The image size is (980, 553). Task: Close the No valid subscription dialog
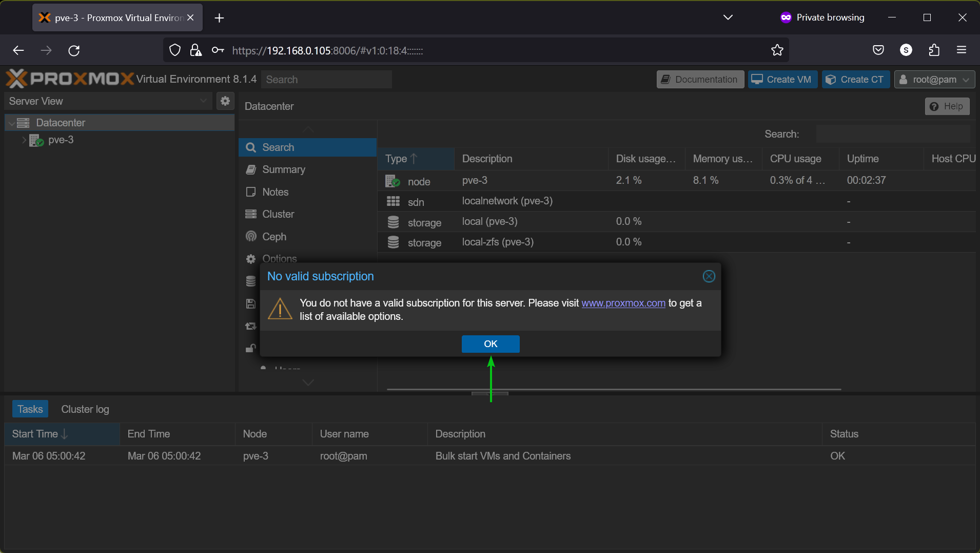pyautogui.click(x=709, y=276)
